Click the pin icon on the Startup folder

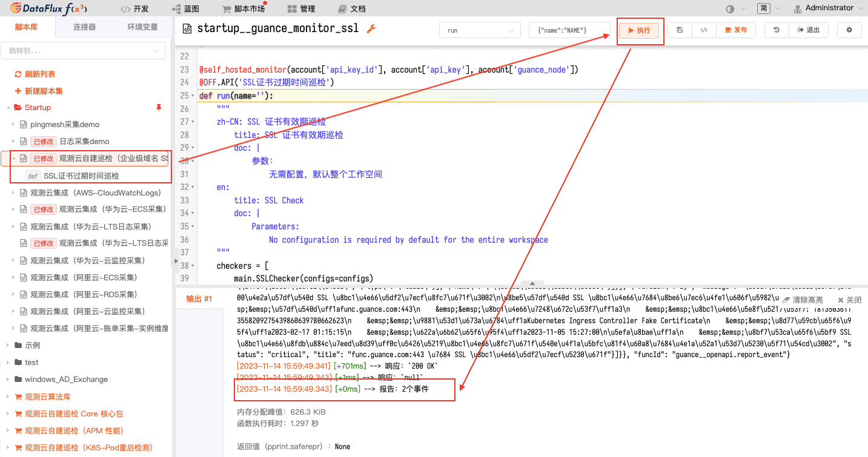(x=158, y=107)
